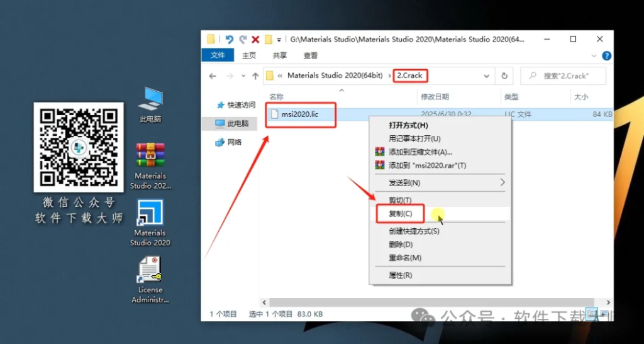Choose 删除(D) from context menu
This screenshot has height=344, width=644.
[440, 244]
